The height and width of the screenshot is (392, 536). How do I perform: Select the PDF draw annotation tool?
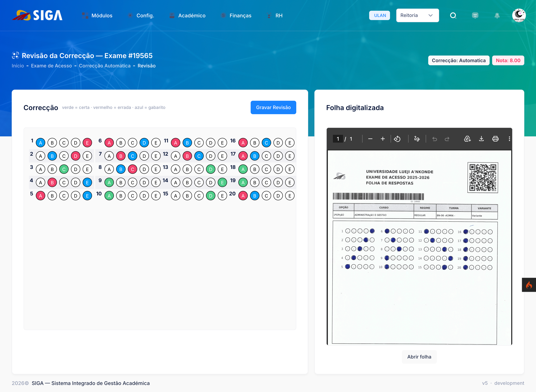417,139
